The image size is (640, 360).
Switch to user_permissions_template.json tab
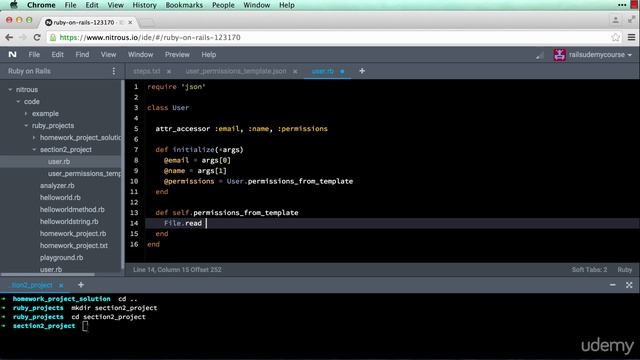click(x=236, y=71)
